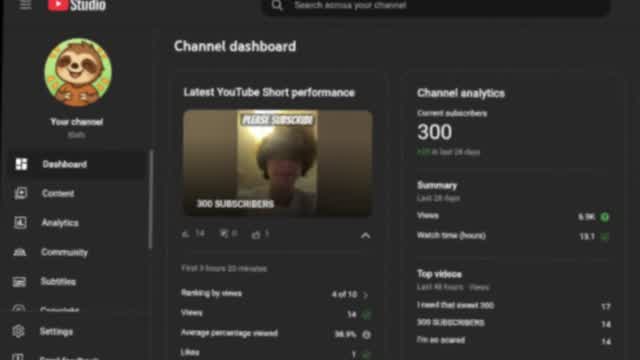This screenshot has height=360, width=640.
Task: Click the Content icon in sidebar
Action: click(x=20, y=193)
